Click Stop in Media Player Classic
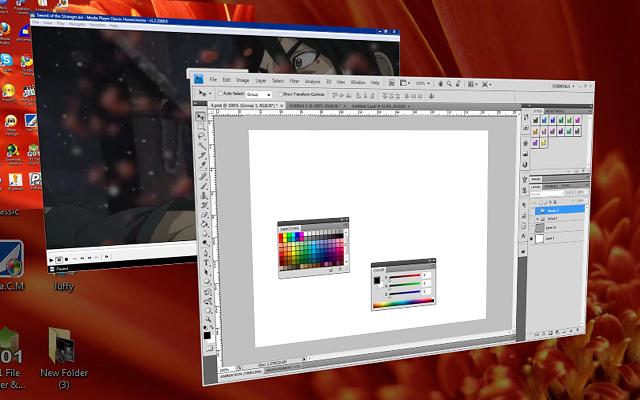Image resolution: width=640 pixels, height=400 pixels. (x=67, y=260)
